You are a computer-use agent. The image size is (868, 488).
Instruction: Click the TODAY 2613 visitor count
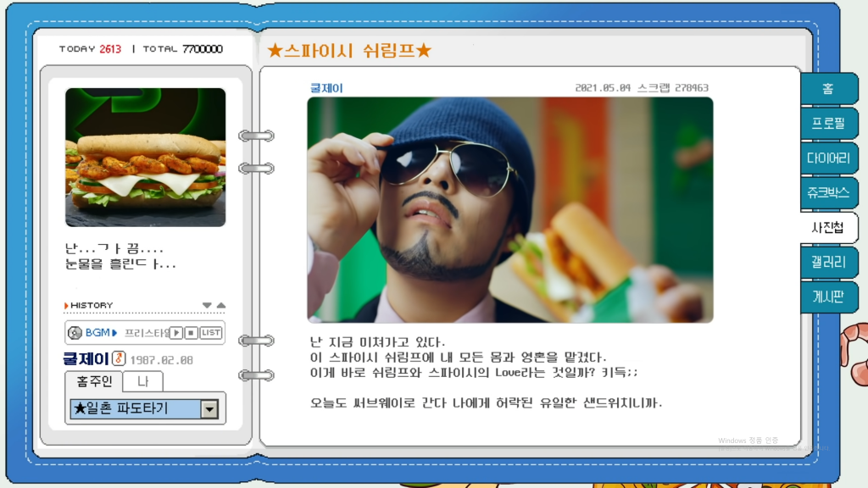coord(90,48)
